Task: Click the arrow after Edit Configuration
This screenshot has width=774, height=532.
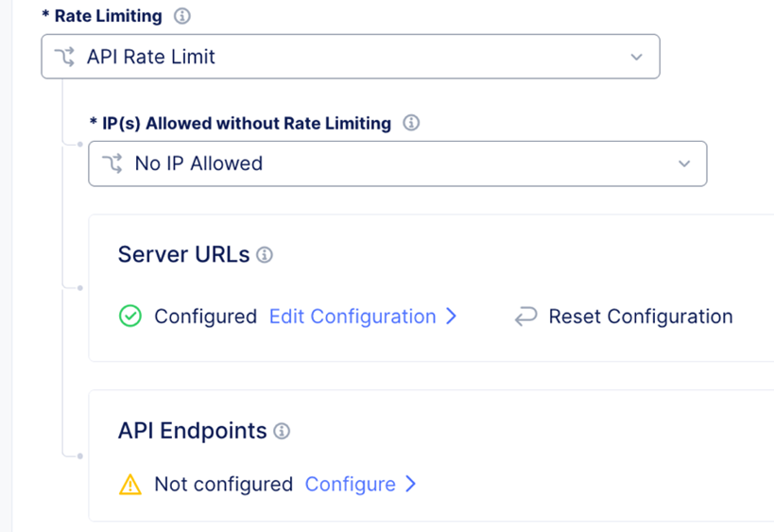Action: click(x=451, y=316)
